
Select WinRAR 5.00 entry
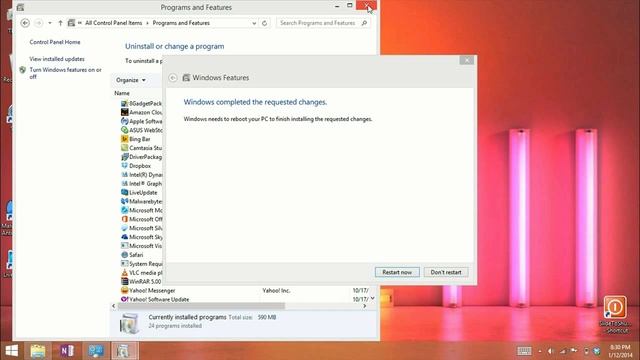coord(141,282)
